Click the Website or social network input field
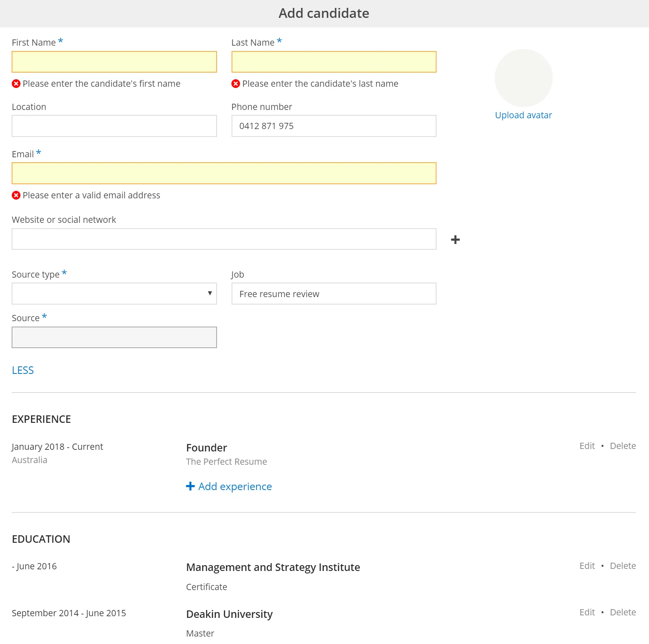Screen dimensions: 649x644 coord(224,239)
